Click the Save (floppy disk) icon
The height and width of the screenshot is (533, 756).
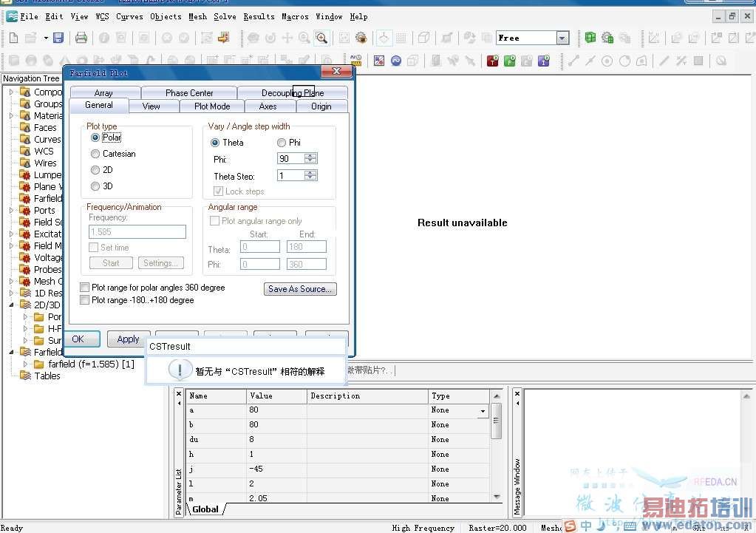[x=58, y=38]
